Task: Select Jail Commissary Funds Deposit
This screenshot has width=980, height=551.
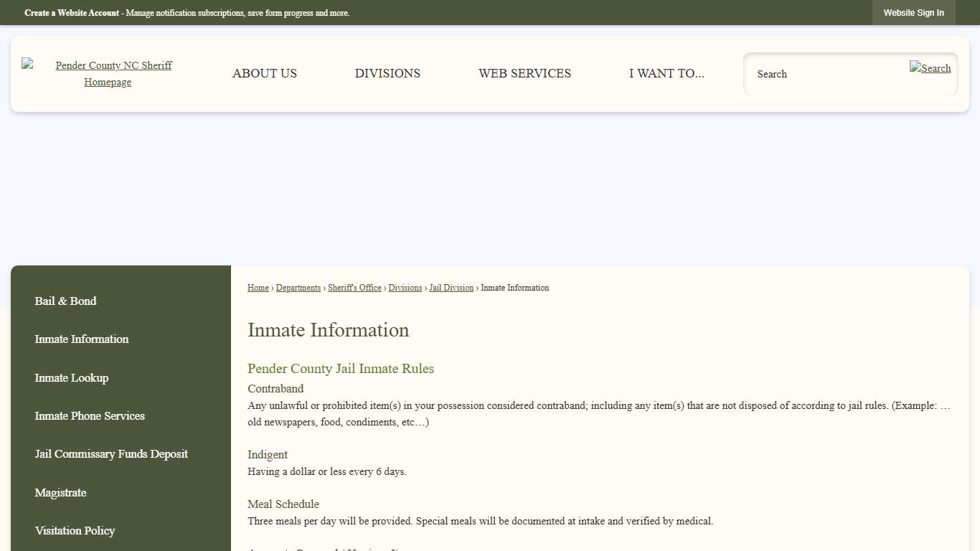Action: [111, 454]
